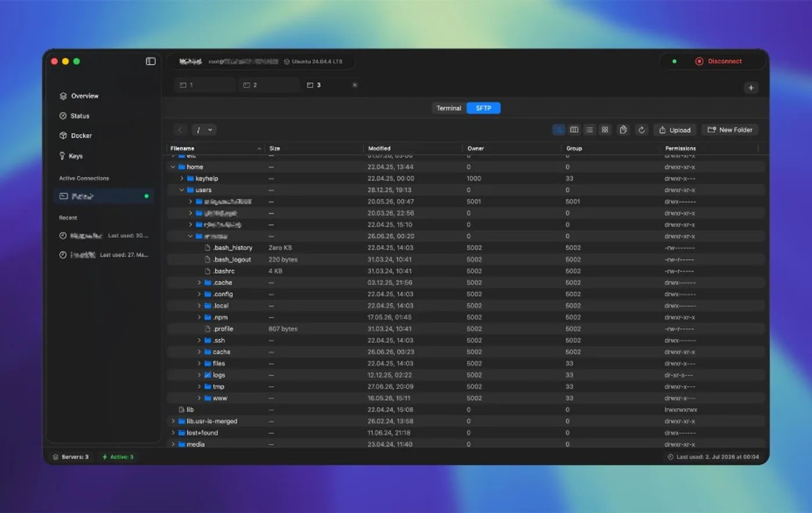The height and width of the screenshot is (513, 812).
Task: Select the plain list view toggle
Action: pos(589,130)
